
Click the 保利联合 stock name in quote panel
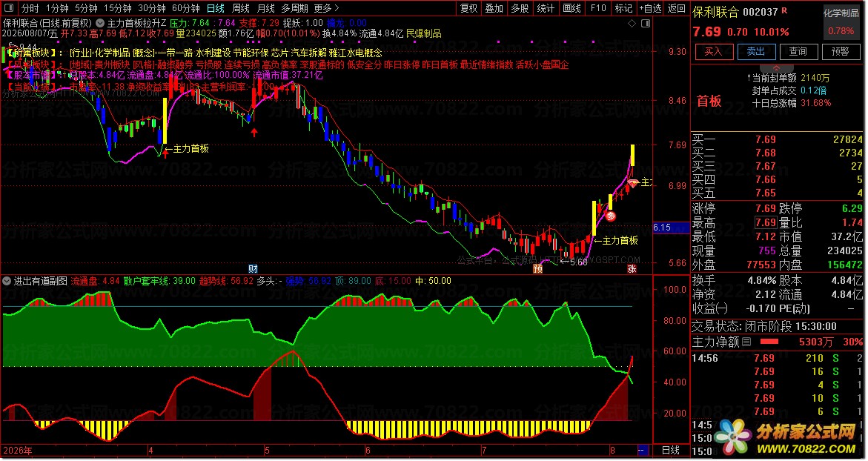[716, 12]
